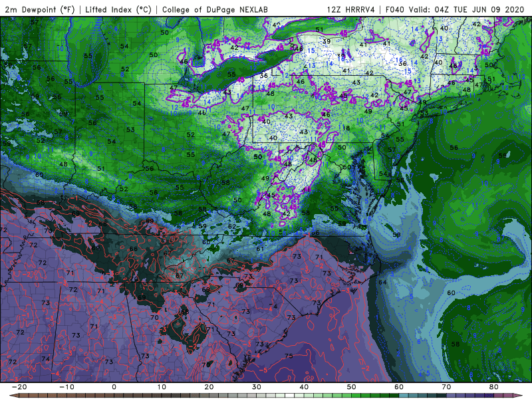Click the -20 label on the color scale

pyautogui.click(x=19, y=387)
